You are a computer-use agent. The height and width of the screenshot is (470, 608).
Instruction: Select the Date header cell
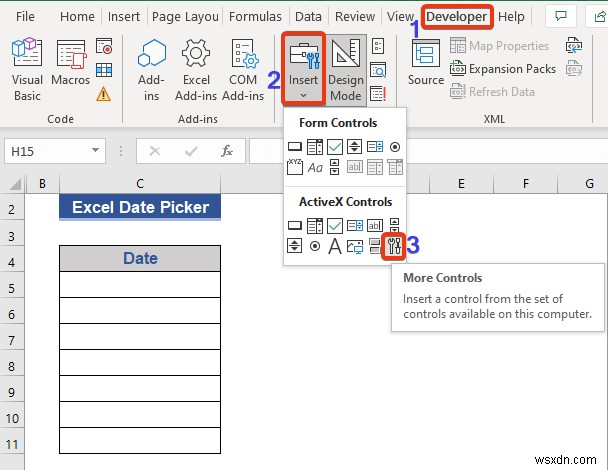[x=140, y=258]
